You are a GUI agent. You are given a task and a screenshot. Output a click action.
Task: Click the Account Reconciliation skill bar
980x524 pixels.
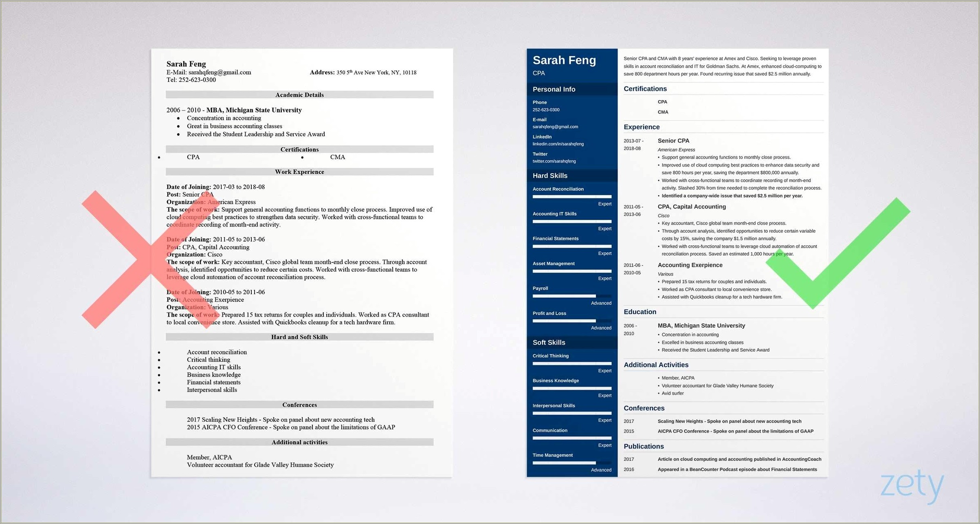(572, 197)
